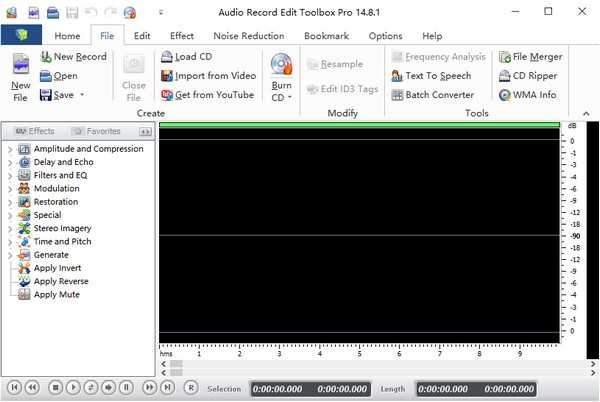Click the Burn CD icon
This screenshot has height=402, width=600.
tap(281, 63)
